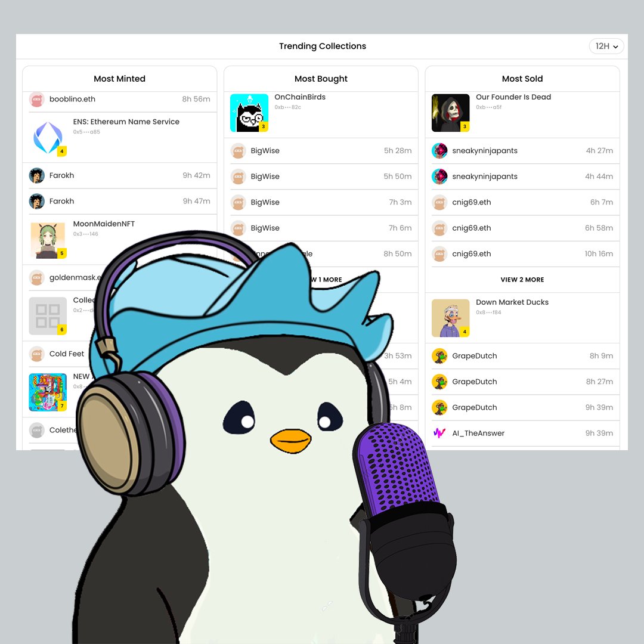Open the colorful NEW collection thumbnail with badge 7
Viewport: 644px width, 644px height.
coord(48,392)
